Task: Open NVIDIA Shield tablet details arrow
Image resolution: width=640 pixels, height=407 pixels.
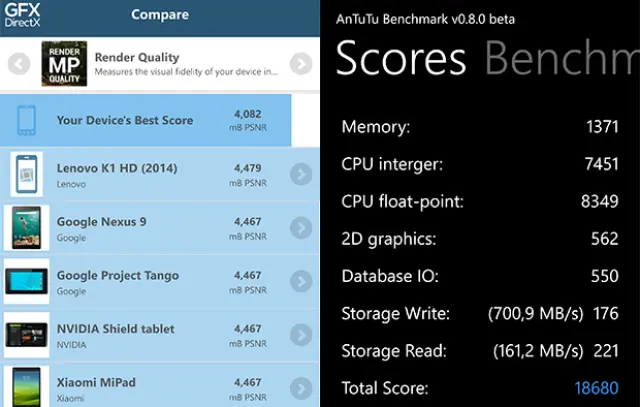Action: (301, 336)
